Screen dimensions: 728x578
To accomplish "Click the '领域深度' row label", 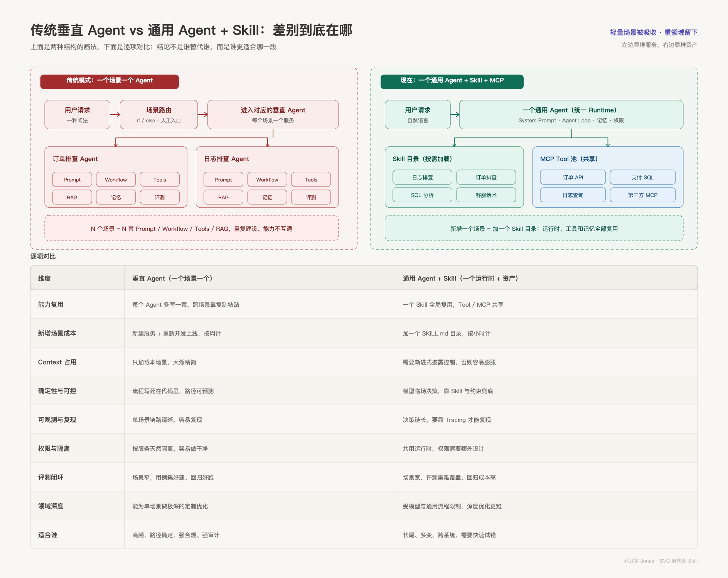I will [x=51, y=506].
